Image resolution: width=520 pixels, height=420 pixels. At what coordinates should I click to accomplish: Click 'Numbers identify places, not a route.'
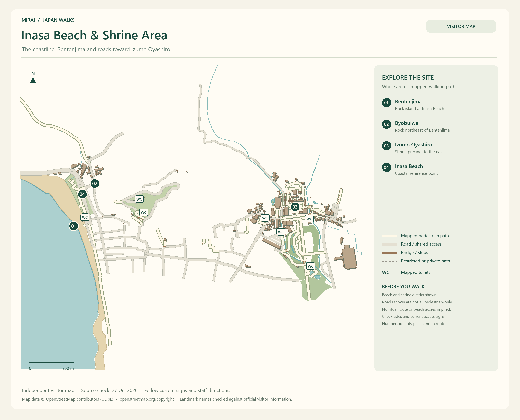(414, 324)
